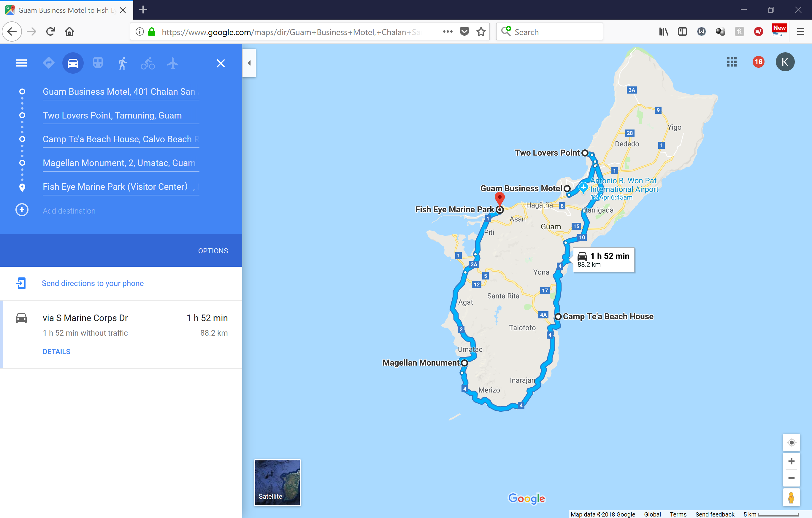Zoom out on the map
Image resolution: width=812 pixels, height=518 pixels.
[x=791, y=478]
